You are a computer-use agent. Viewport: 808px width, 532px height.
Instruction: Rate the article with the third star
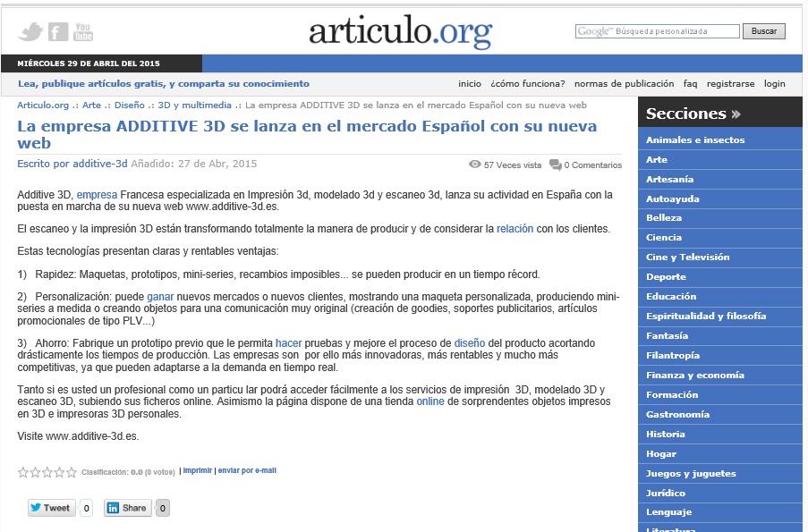click(47, 472)
